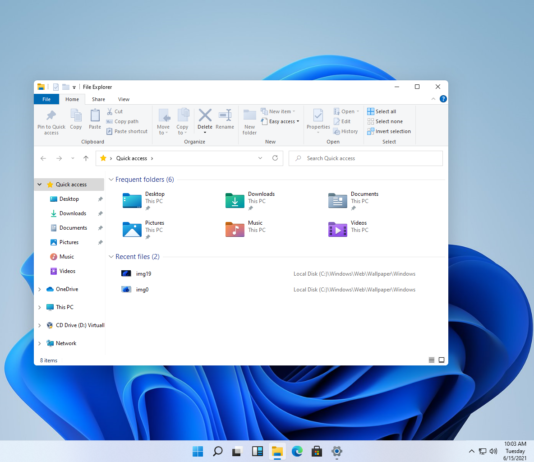
Task: Collapse the ribbon with the chevron
Action: tap(433, 99)
